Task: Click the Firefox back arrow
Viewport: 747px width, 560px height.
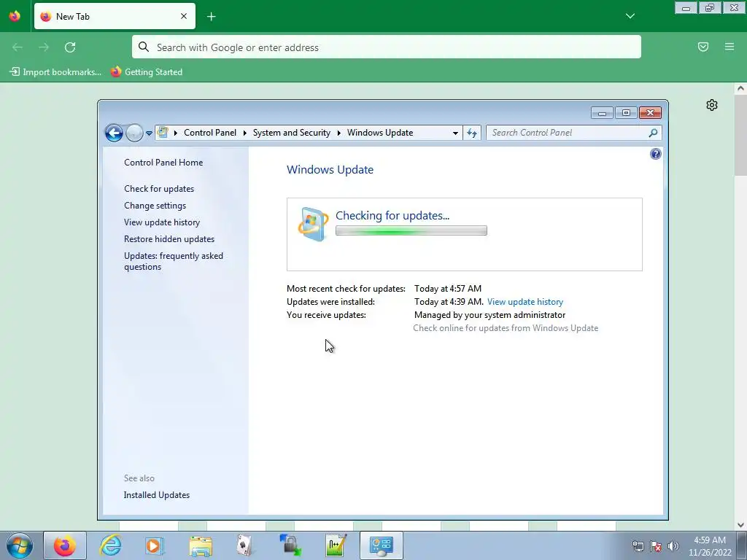Action: pyautogui.click(x=18, y=47)
